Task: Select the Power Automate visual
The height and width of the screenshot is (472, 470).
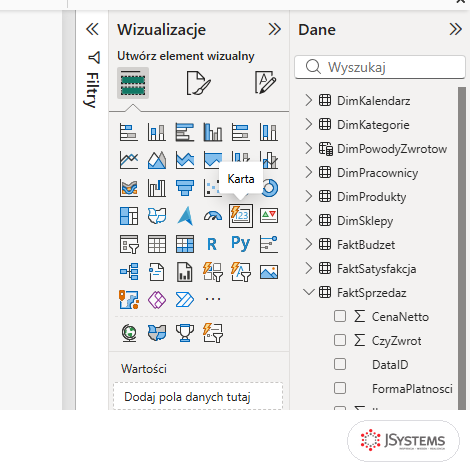Action: click(185, 299)
